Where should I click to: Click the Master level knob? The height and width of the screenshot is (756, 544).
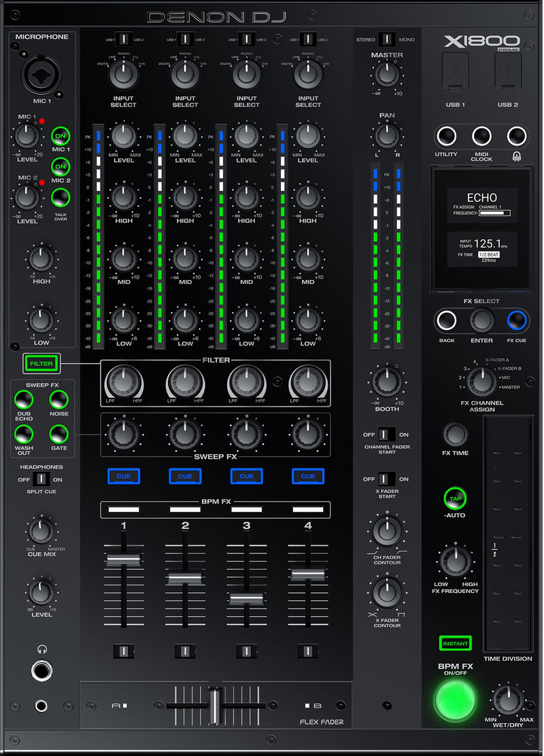click(388, 74)
